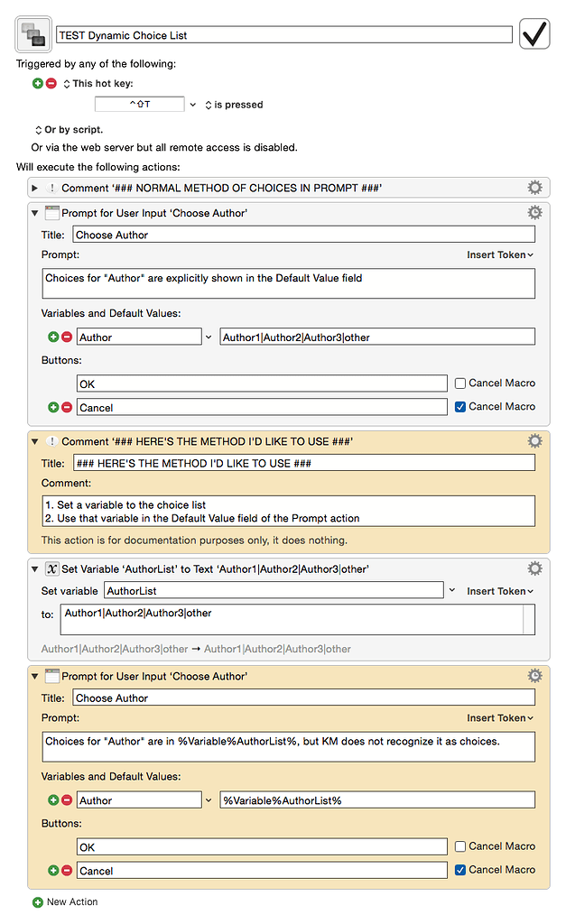
Task: Open Insert Token menu in Set Variable action
Action: [500, 591]
